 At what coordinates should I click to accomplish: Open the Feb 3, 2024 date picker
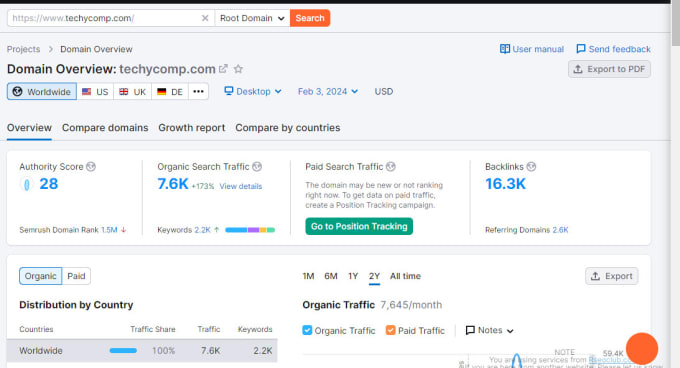[x=328, y=91]
